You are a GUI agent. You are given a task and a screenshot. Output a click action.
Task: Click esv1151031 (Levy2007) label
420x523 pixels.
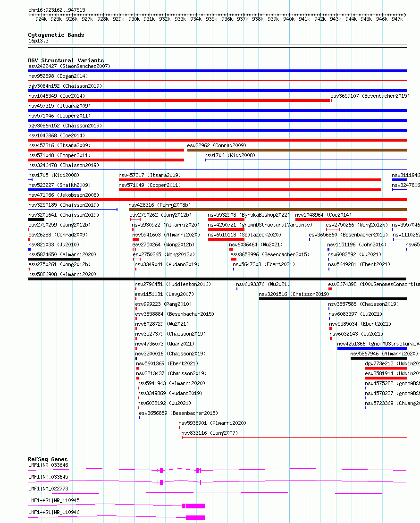[164, 294]
